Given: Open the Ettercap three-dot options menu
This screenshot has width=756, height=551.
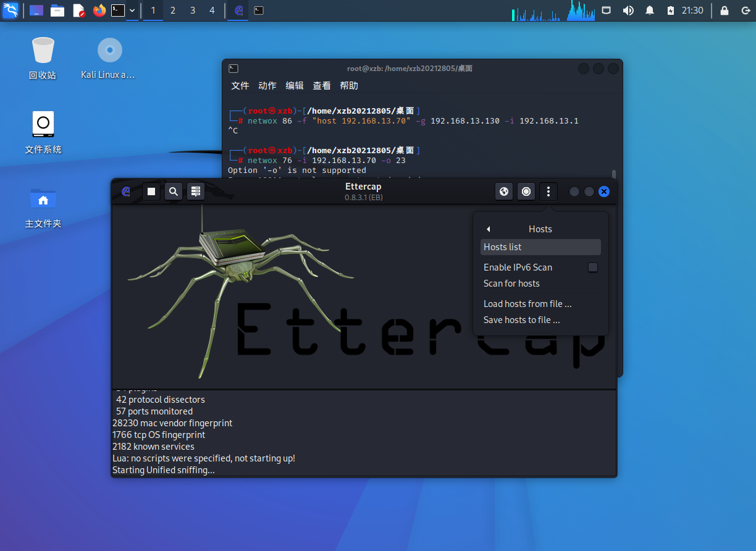Looking at the screenshot, I should [x=548, y=191].
